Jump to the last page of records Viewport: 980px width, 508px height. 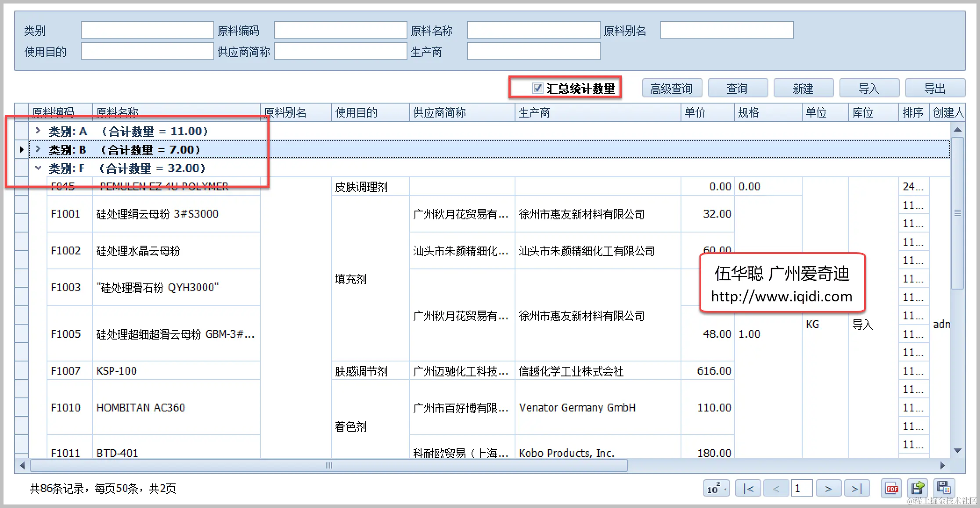click(856, 488)
